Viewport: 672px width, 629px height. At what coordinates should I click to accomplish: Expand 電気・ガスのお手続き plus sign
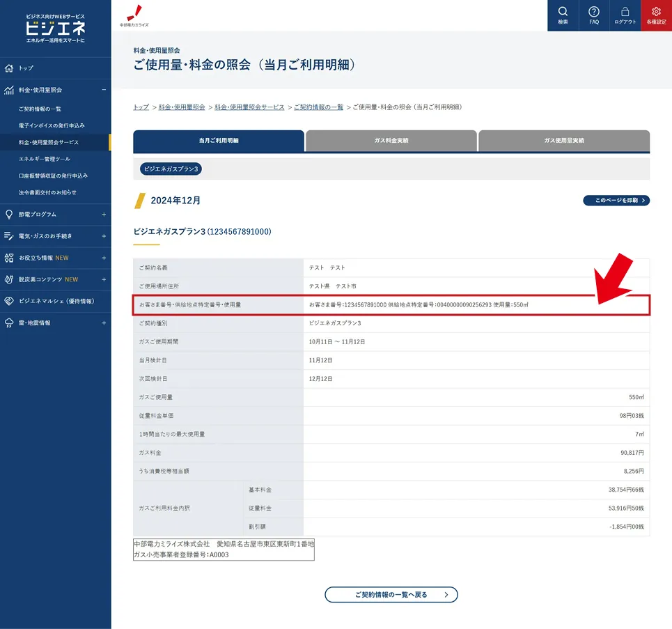[104, 236]
